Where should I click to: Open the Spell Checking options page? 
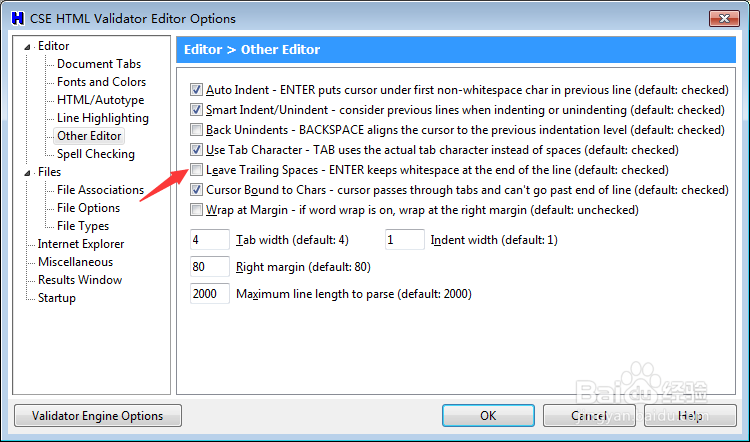click(95, 154)
